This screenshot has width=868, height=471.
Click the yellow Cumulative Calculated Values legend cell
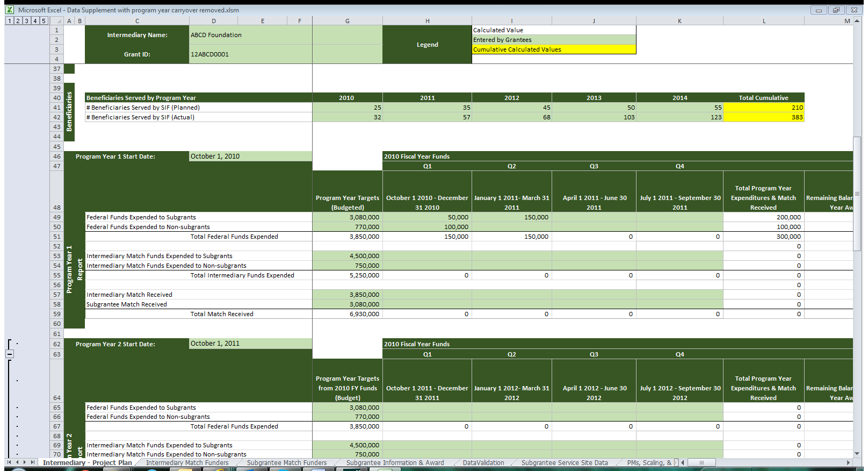[553, 49]
